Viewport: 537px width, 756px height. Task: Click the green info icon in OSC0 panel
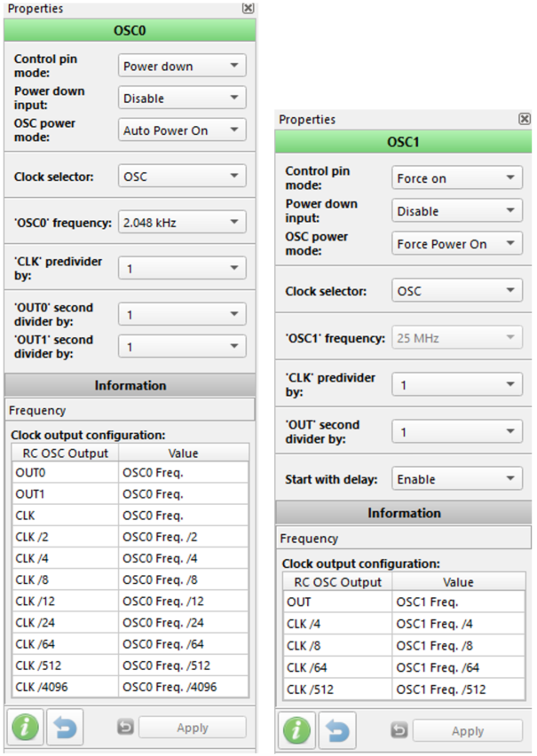pos(25,727)
